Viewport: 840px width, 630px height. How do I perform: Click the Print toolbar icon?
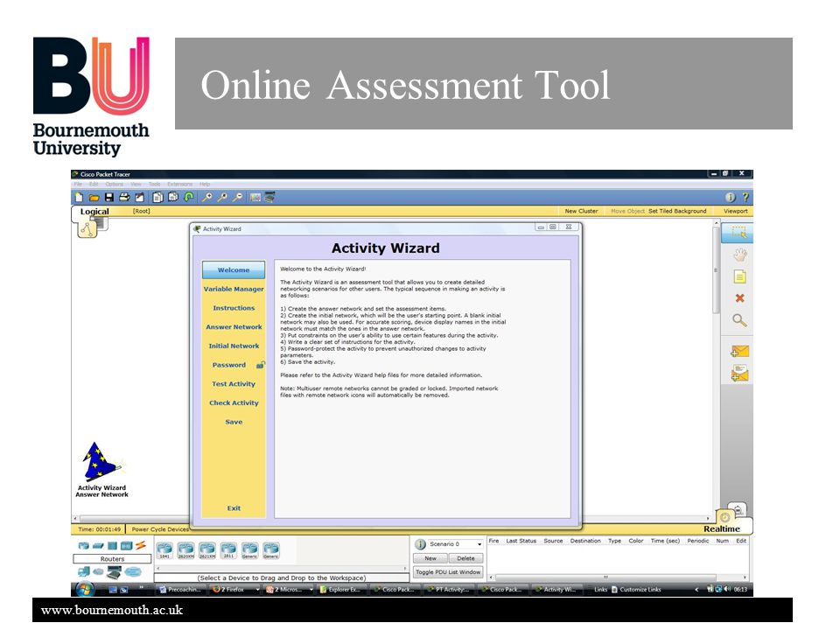(124, 198)
